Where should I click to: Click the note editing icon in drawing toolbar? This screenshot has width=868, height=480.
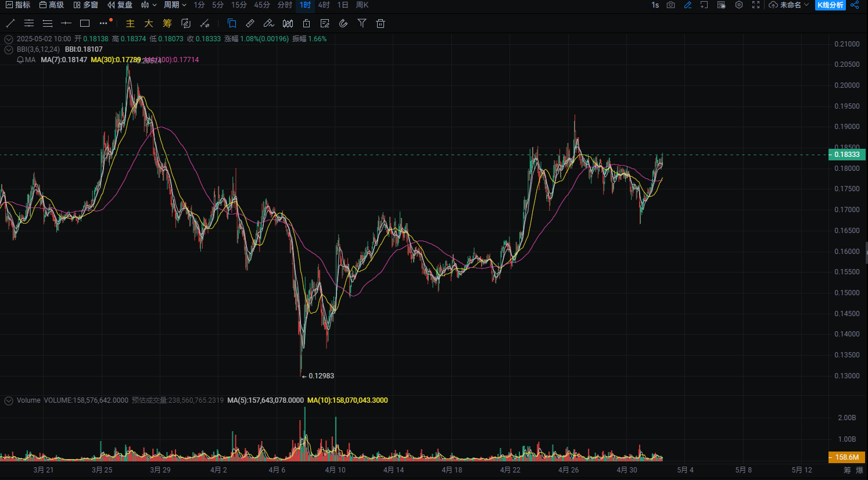pos(325,23)
